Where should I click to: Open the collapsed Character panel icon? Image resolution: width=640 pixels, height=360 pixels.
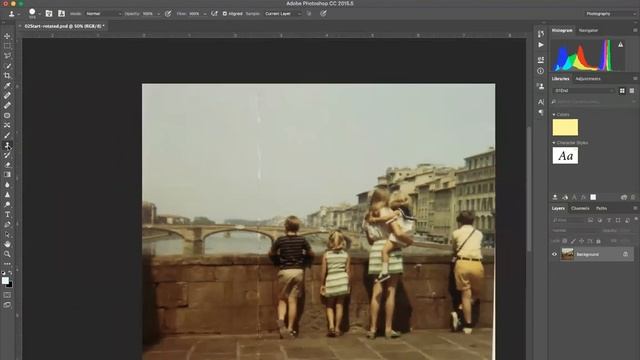(541, 102)
